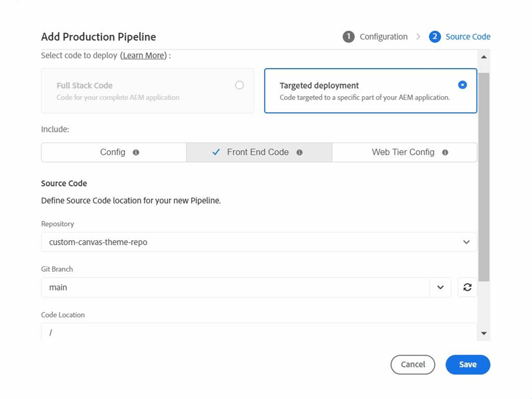Select the Full Stack Code radio button
Screen dimensions: 532x399
(239, 85)
